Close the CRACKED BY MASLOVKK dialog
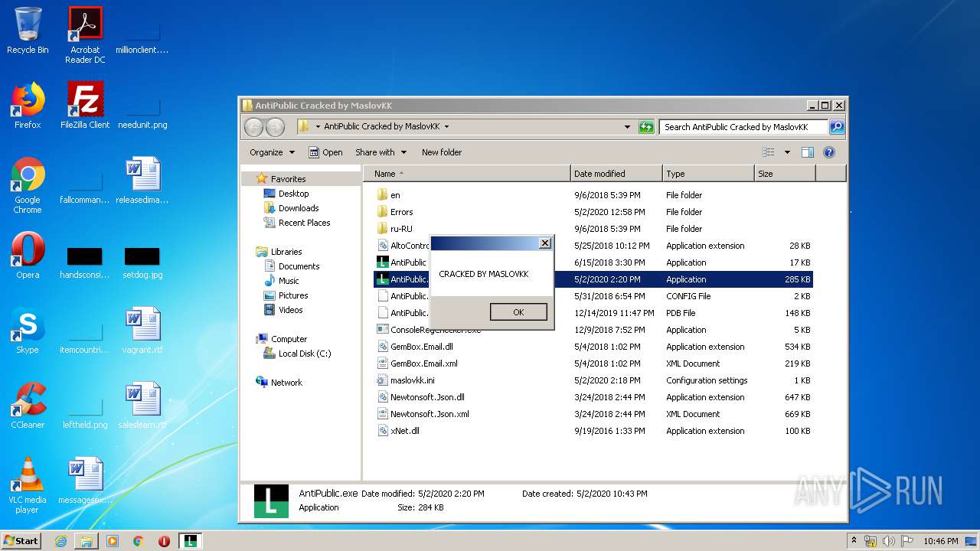The image size is (980, 551). pyautogui.click(x=544, y=243)
